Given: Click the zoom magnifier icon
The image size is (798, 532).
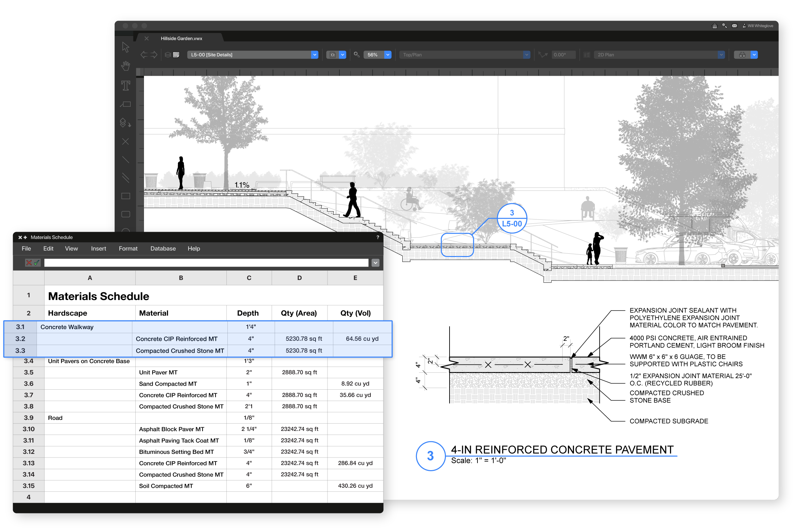Looking at the screenshot, I should (x=356, y=55).
